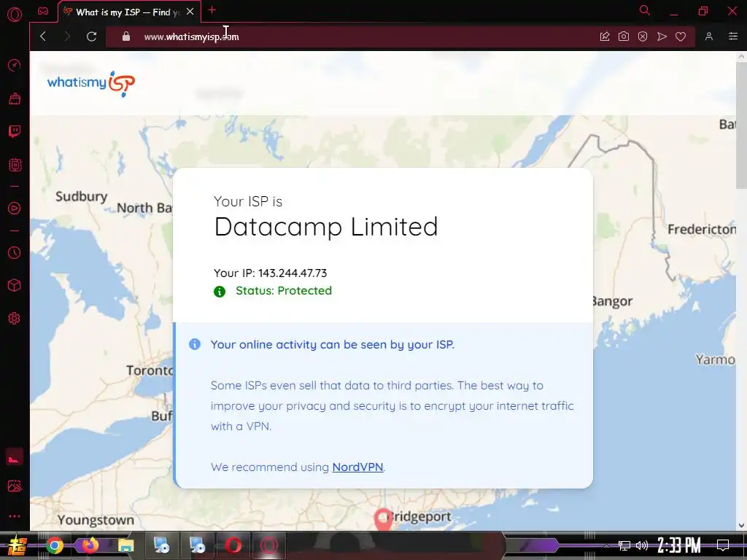Click the whatismyISP logo
747x560 pixels.
pyautogui.click(x=91, y=83)
